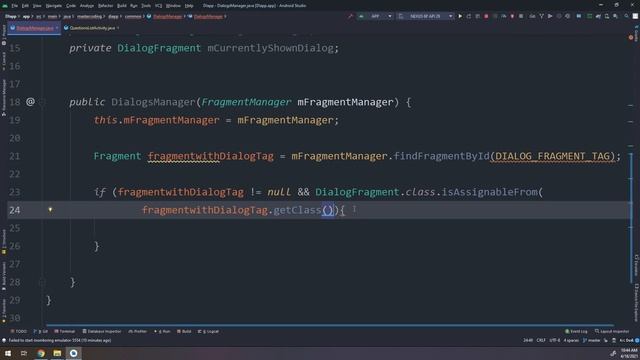
Task: Click the emulator failure status message
Action: coord(60,340)
